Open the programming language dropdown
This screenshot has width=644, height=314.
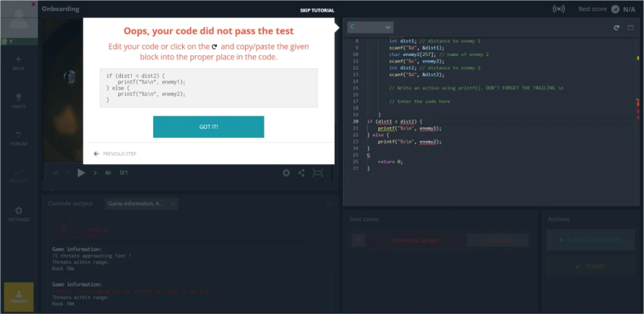tap(370, 27)
